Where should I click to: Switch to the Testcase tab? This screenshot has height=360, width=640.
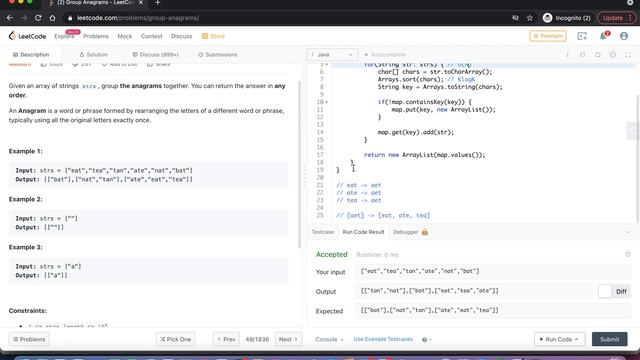coord(322,232)
